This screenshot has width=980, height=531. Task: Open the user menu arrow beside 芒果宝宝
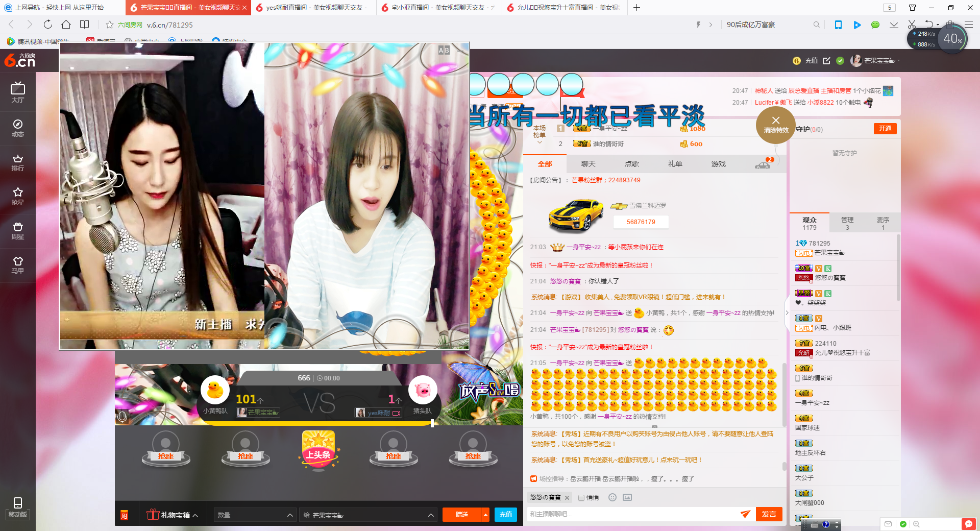pyautogui.click(x=898, y=61)
